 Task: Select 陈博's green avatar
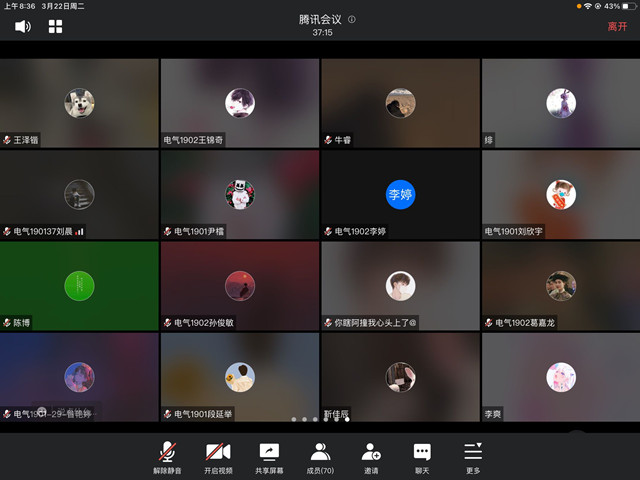point(79,286)
